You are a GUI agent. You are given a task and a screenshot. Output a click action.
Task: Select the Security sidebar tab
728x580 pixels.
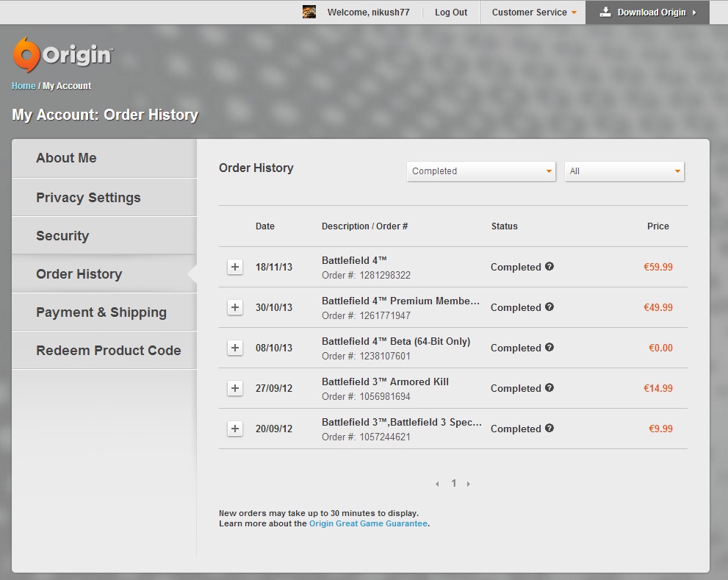click(104, 236)
